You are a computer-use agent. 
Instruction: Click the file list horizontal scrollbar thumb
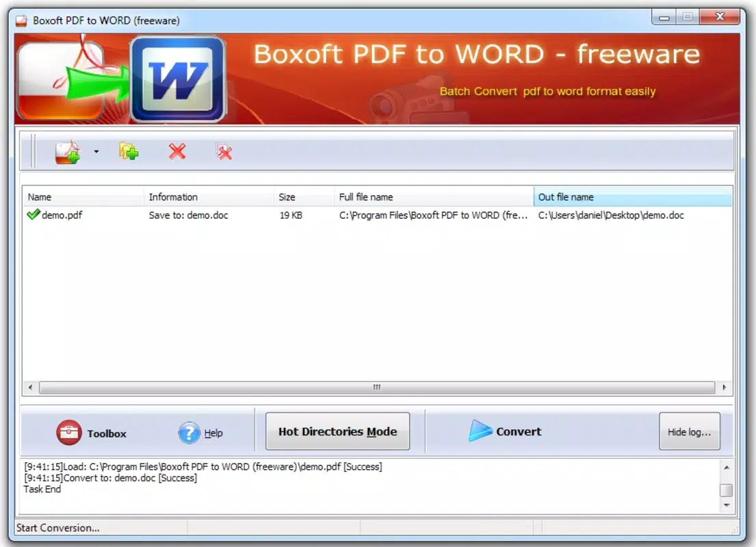tap(377, 388)
